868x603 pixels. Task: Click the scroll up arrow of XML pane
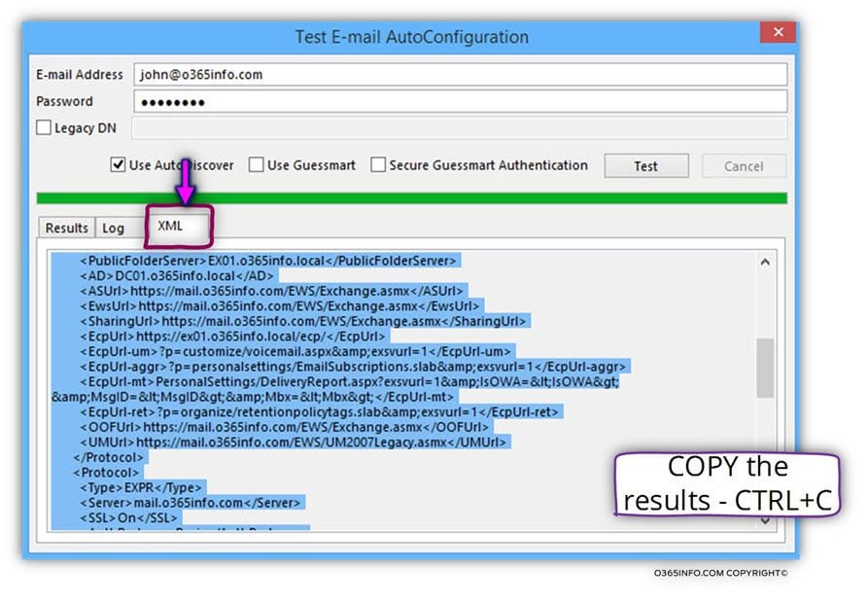point(765,262)
